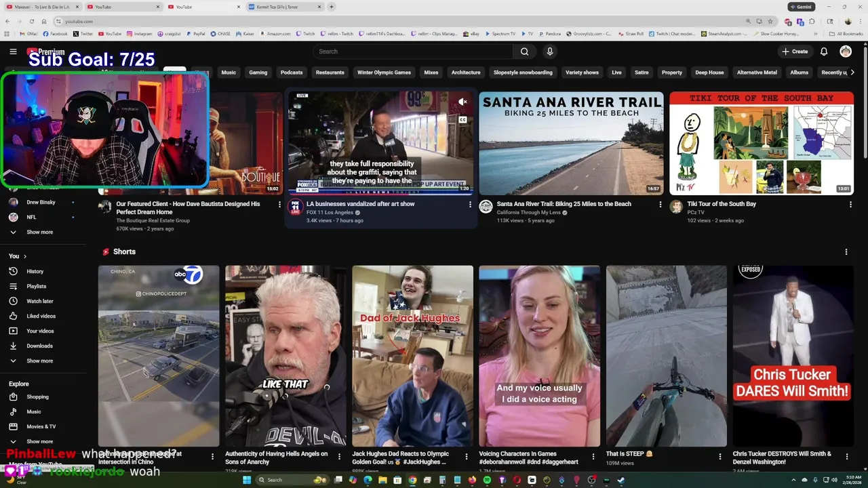This screenshot has width=868, height=488.
Task: Open Shopping under Explore
Action: (37, 396)
